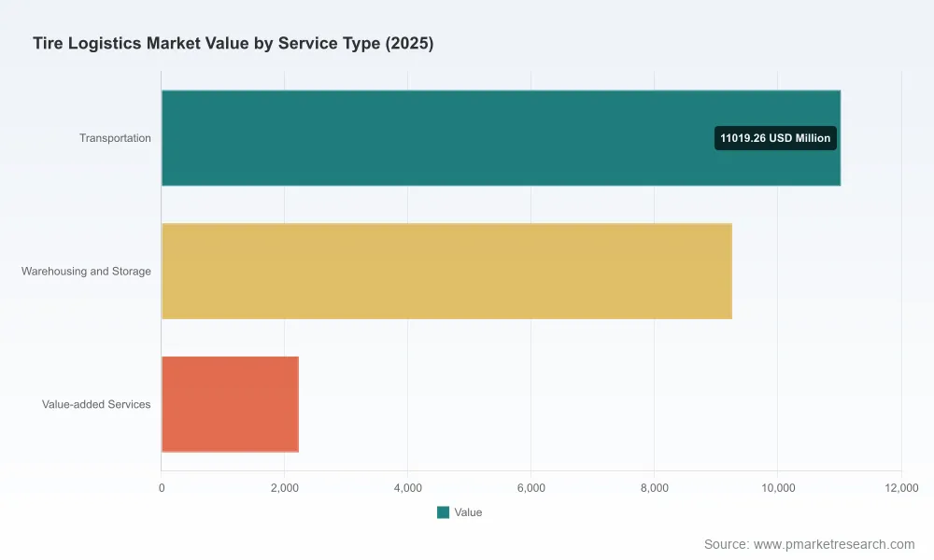Click the 12,000 x-axis tick label

(901, 488)
